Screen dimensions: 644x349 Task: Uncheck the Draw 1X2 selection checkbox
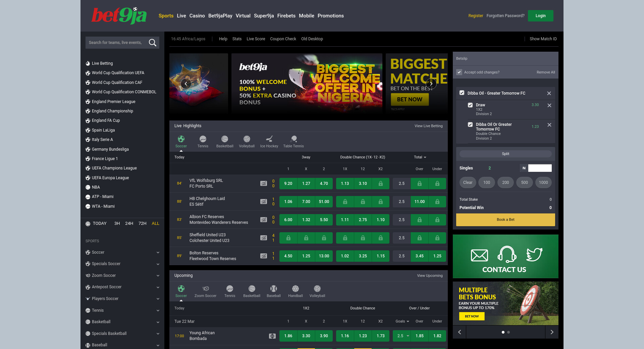pos(470,105)
